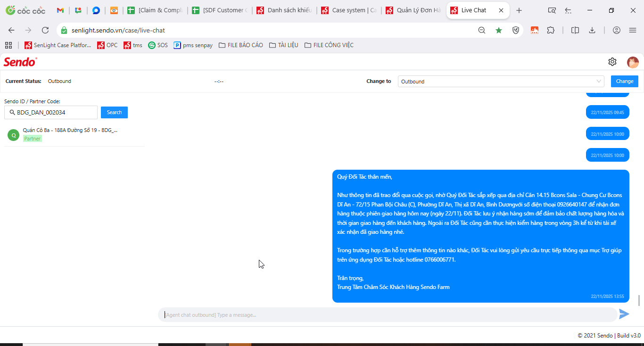Switch to the Claim & Compl sheet tab
This screenshot has width=644, height=346.
pos(155,10)
